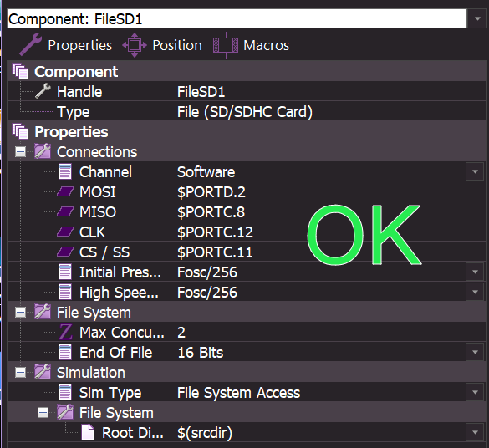
Task: Click the Position arrows icon
Action: click(x=135, y=45)
